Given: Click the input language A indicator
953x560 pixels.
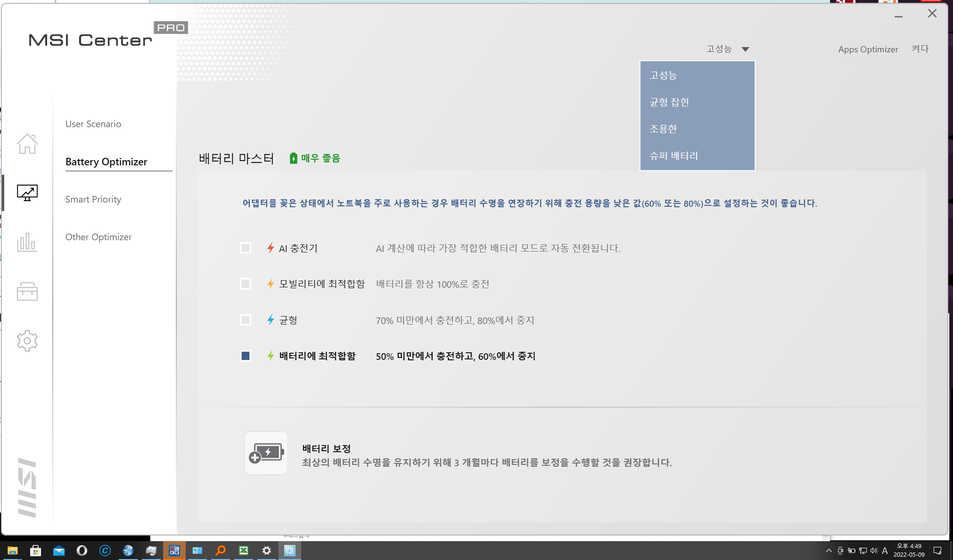Looking at the screenshot, I should click(885, 551).
